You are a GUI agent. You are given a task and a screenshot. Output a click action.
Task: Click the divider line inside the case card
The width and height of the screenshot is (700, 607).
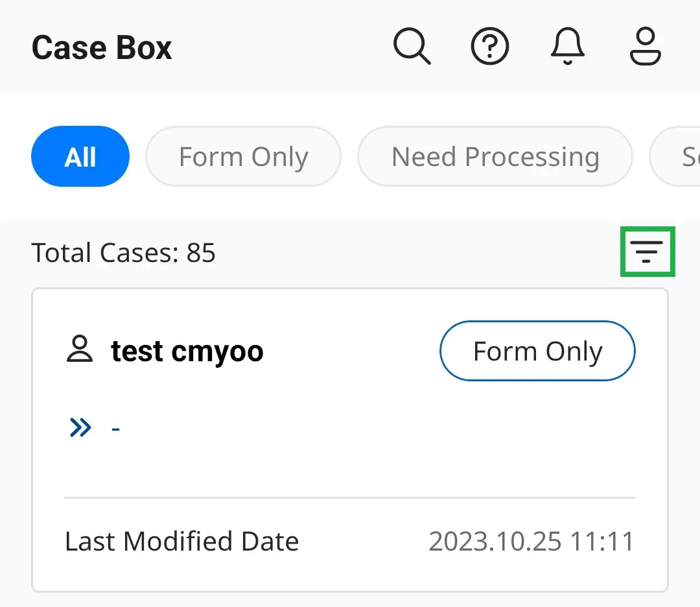pos(350,497)
